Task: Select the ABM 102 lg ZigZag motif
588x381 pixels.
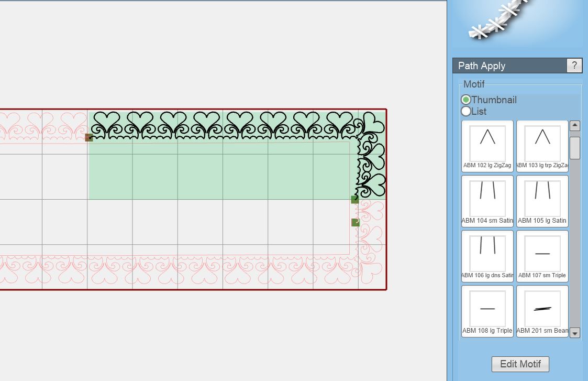Action: [487, 146]
